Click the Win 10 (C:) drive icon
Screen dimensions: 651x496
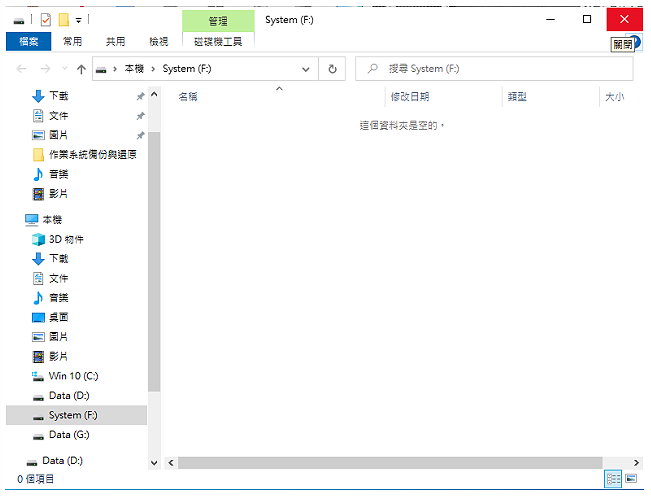tap(38, 376)
